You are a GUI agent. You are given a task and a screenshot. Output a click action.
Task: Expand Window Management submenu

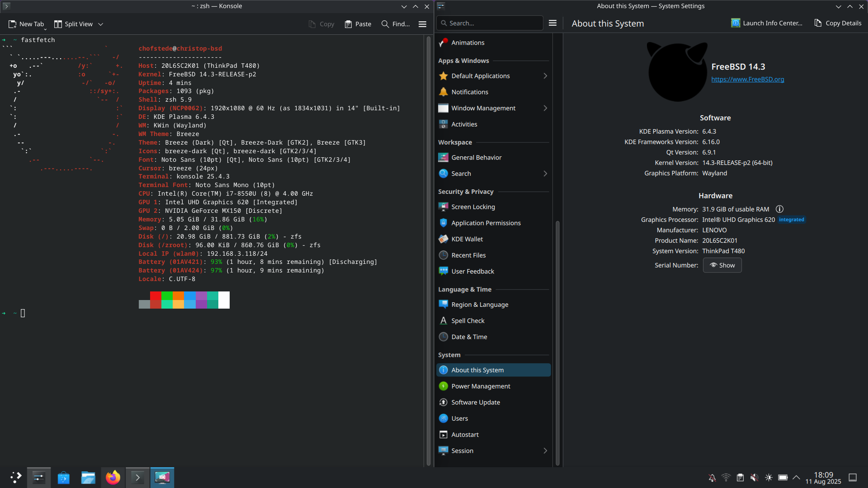tap(545, 108)
